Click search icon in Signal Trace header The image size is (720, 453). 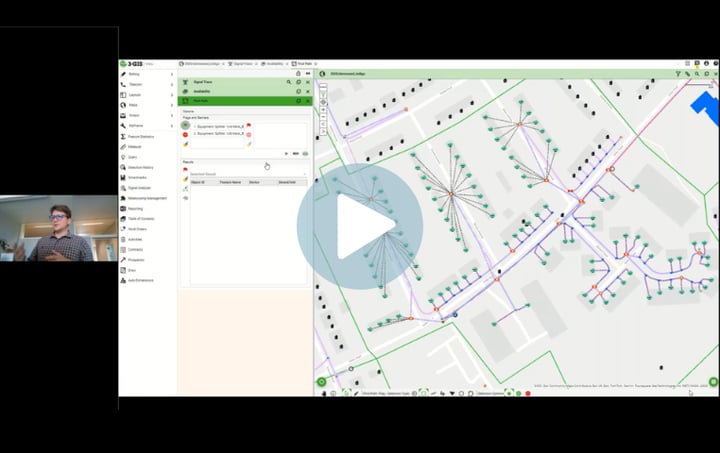point(289,82)
